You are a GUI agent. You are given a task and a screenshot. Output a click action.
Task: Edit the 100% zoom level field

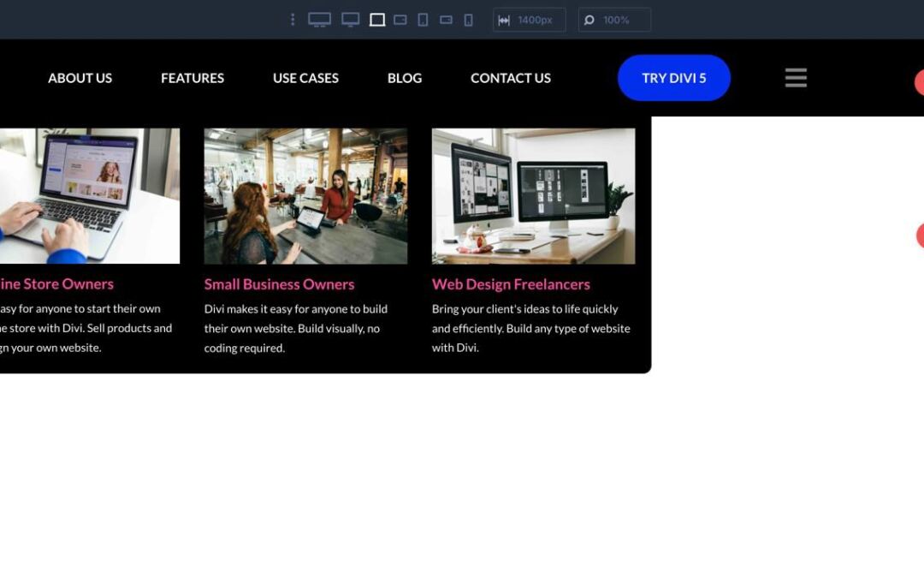614,20
